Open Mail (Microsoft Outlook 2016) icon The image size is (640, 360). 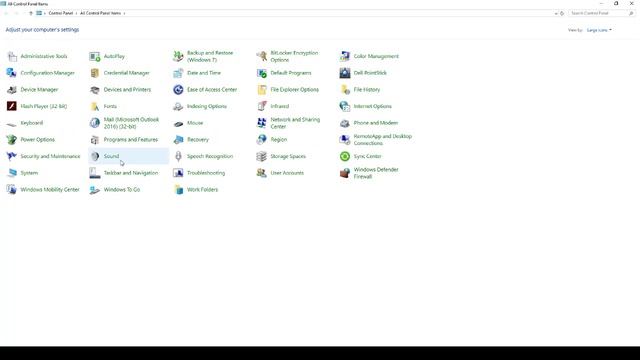point(95,123)
